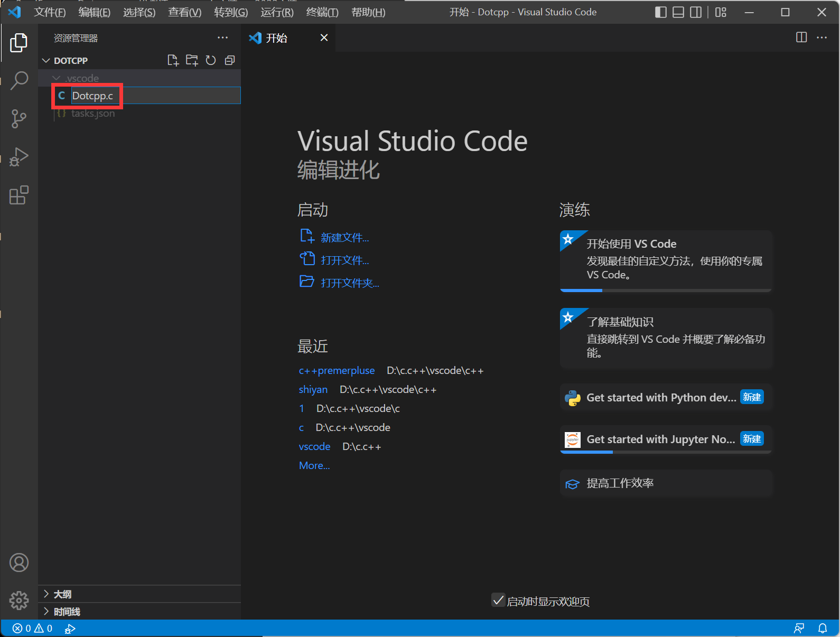Toggle the bottom panel visibility
The image size is (840, 637).
pos(678,12)
